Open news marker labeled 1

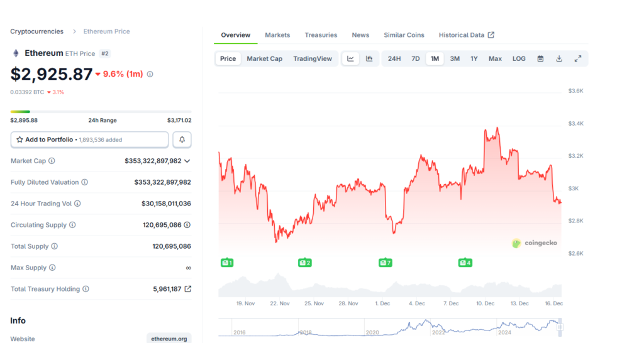coord(227,263)
